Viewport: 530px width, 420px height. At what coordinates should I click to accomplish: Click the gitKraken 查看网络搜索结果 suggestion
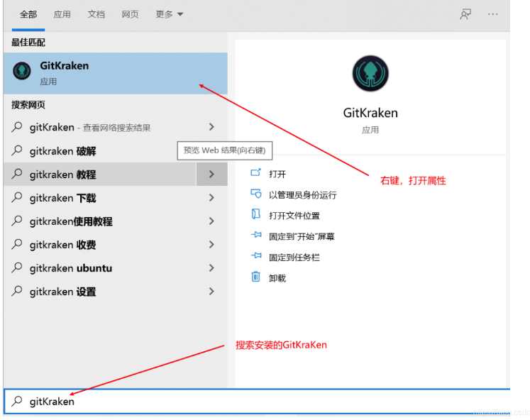[x=90, y=128]
